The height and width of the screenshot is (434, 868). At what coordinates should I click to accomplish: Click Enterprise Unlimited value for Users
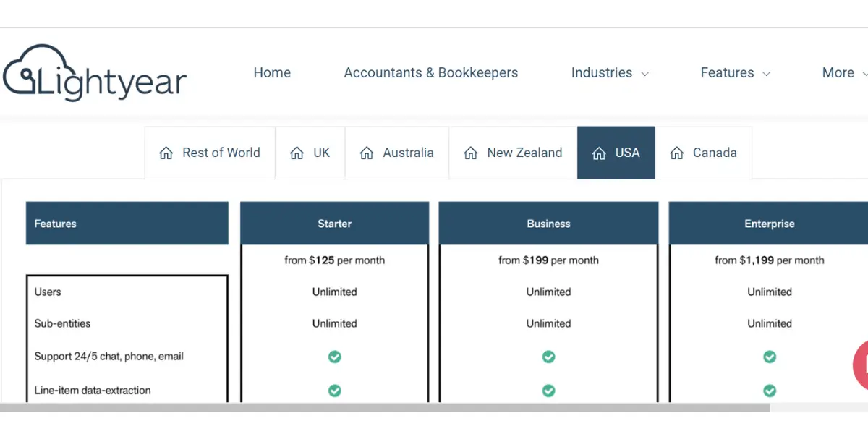point(770,292)
